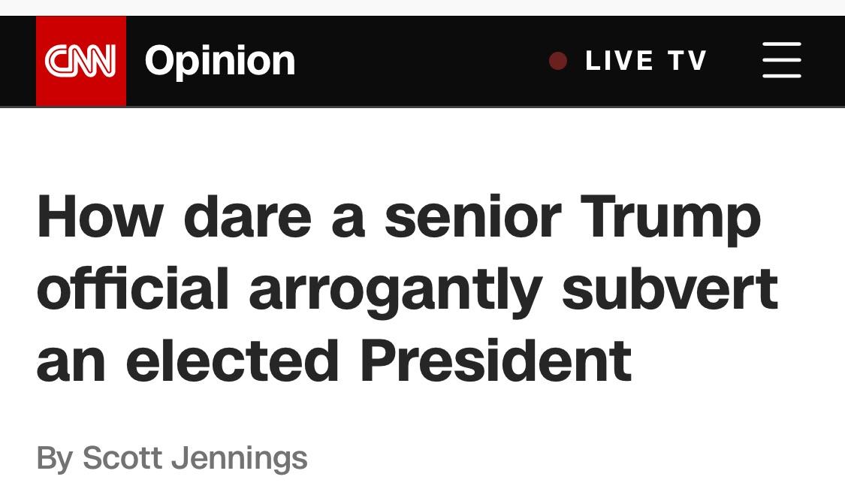The height and width of the screenshot is (504, 845).
Task: Click the word "President" in headline
Action: 496,360
